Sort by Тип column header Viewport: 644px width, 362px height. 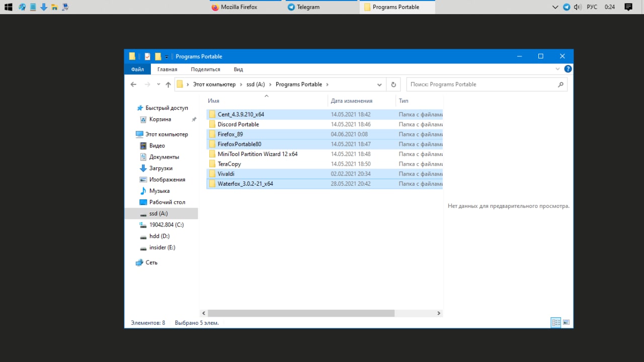419,101
